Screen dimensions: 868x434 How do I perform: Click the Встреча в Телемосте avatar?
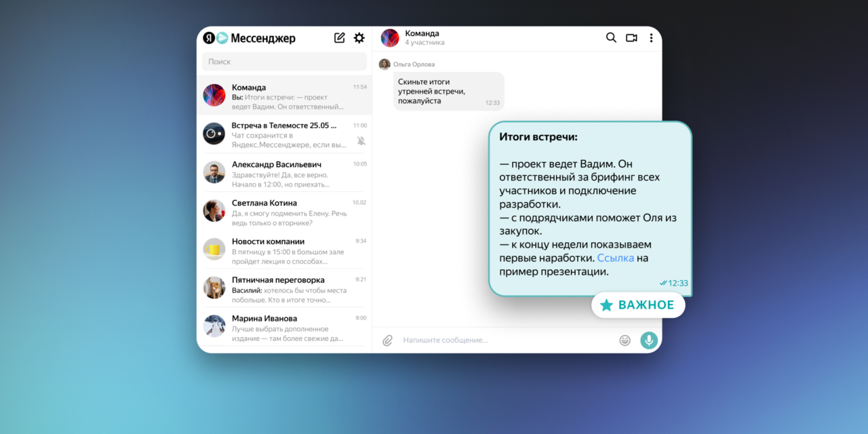click(214, 134)
